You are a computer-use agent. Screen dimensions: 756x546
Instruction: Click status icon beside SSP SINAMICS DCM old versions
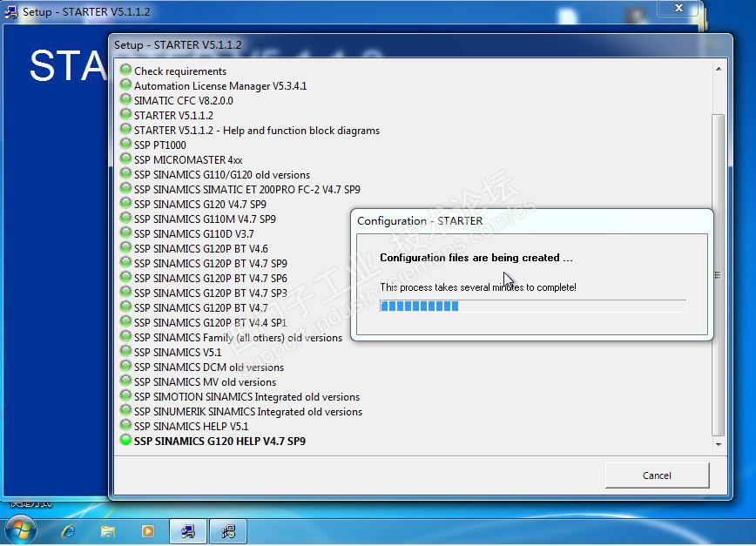click(125, 367)
